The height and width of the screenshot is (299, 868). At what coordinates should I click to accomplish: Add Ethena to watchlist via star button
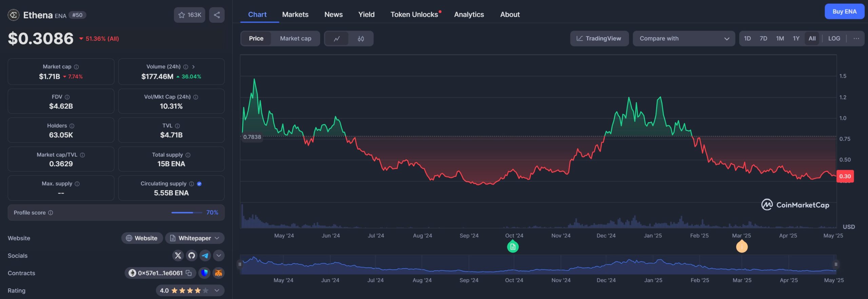(190, 15)
